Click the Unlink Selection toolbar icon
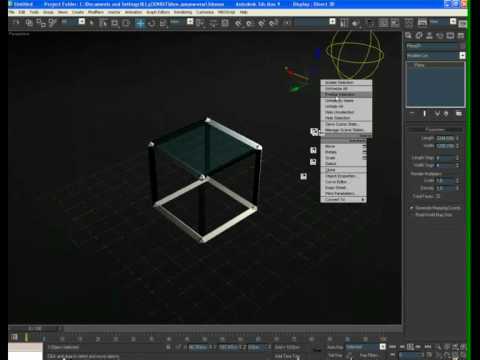Viewport: 480px width, 360px height. pyautogui.click(x=41, y=23)
